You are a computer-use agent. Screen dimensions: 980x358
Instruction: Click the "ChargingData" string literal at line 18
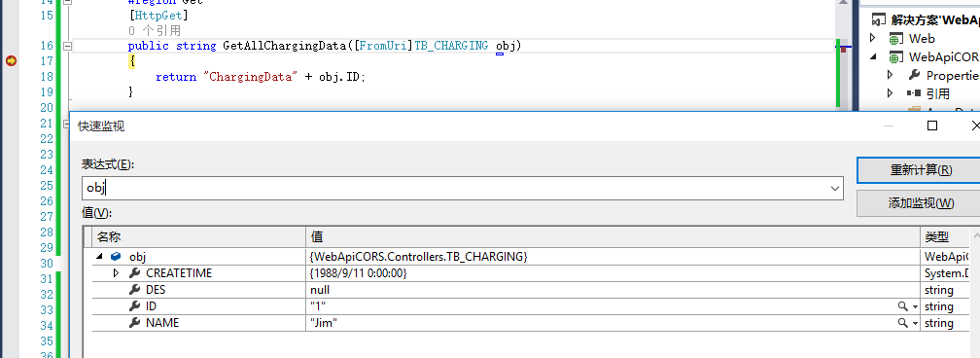(x=251, y=76)
